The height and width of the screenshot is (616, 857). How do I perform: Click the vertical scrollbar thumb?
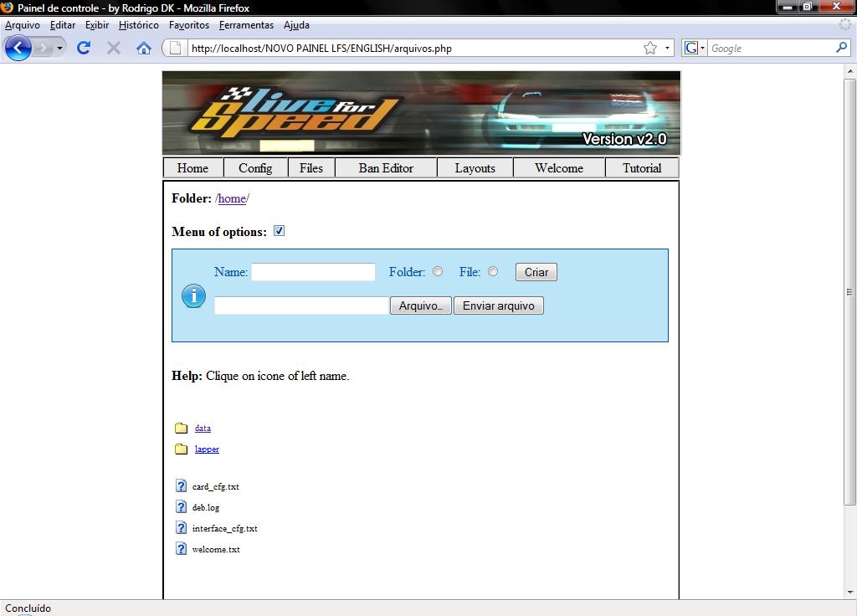[849, 292]
